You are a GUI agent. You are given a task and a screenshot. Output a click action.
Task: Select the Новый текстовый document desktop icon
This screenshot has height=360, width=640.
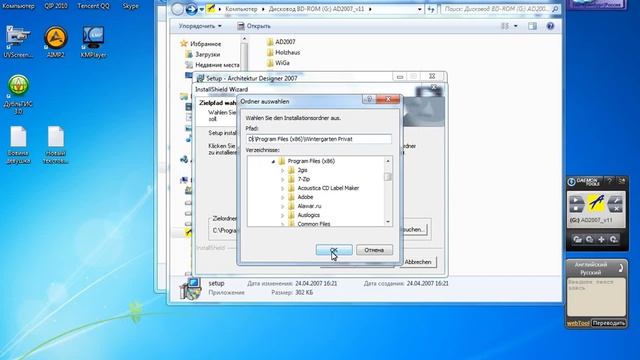pos(56,145)
